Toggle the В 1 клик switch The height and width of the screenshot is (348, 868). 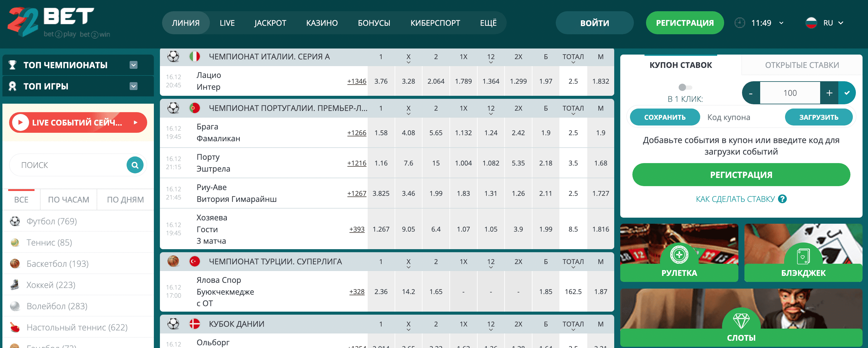coord(685,87)
